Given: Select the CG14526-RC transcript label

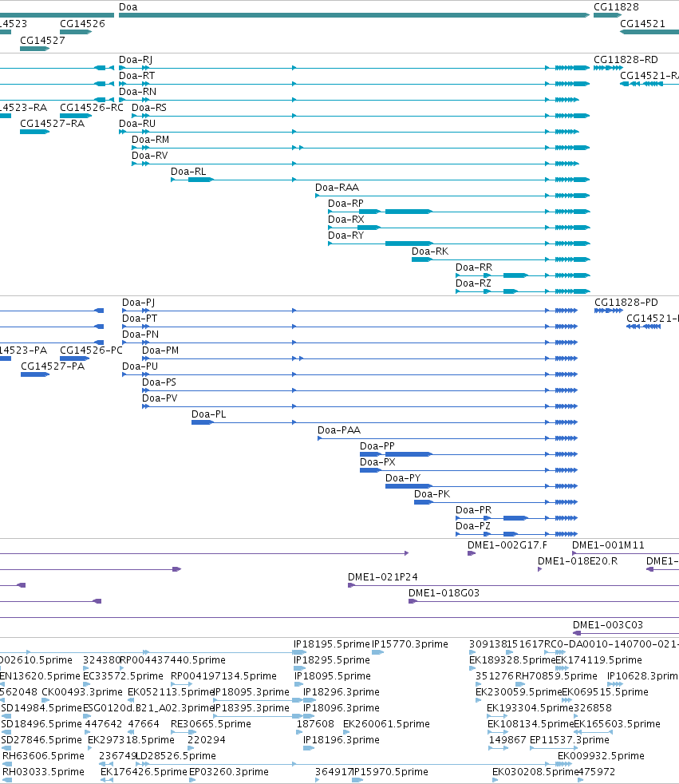Looking at the screenshot, I should (92, 108).
